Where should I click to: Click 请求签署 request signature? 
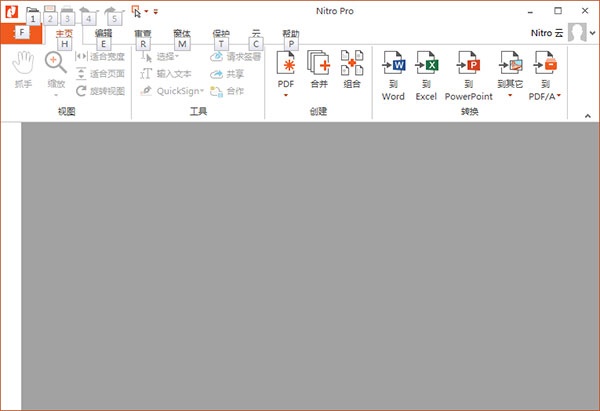235,57
